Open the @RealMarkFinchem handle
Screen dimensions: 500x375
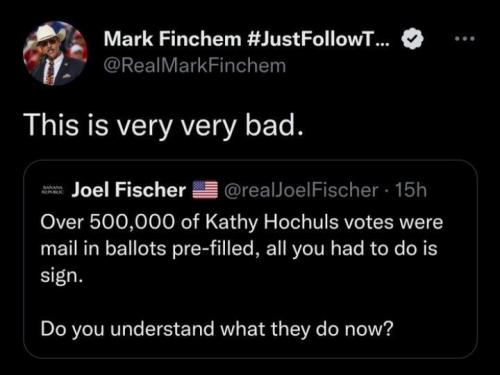pyautogui.click(x=195, y=66)
